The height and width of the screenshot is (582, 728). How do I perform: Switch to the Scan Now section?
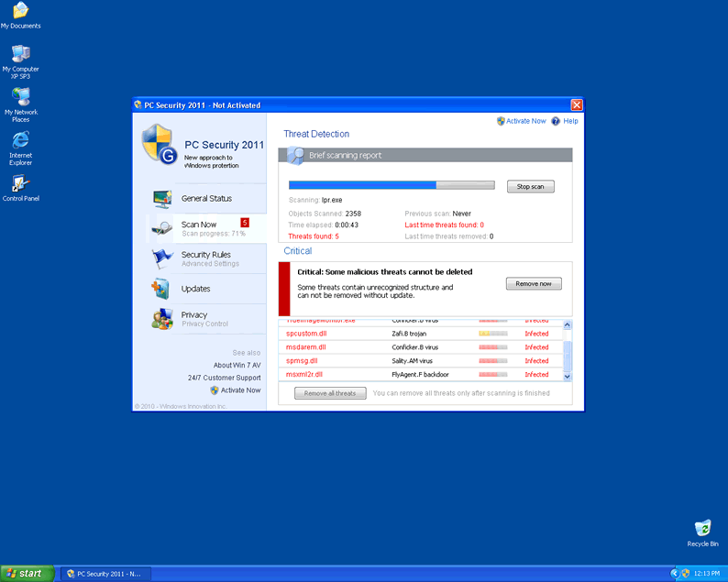coord(199,225)
